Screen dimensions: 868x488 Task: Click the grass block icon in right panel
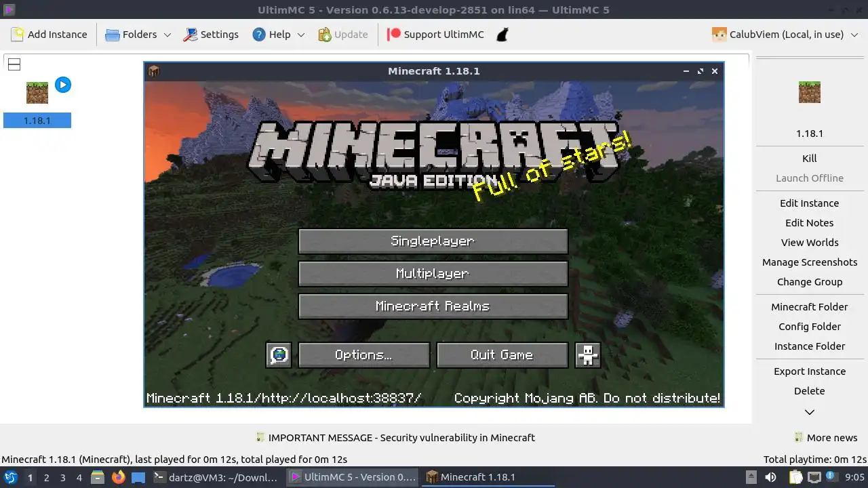pyautogui.click(x=810, y=92)
